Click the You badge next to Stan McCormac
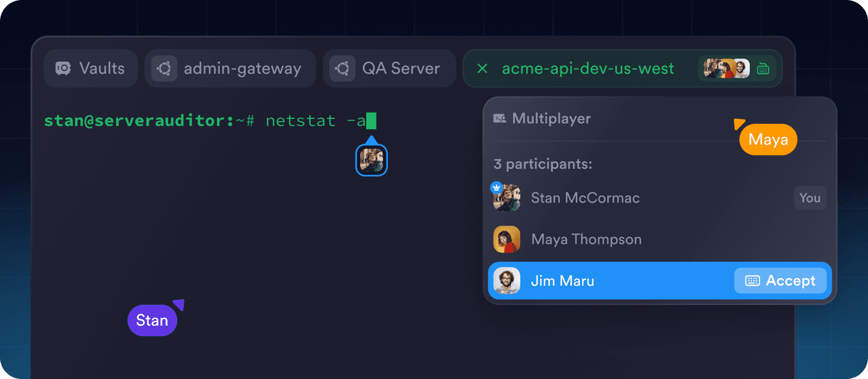Viewport: 868px width, 379px height. [x=810, y=198]
